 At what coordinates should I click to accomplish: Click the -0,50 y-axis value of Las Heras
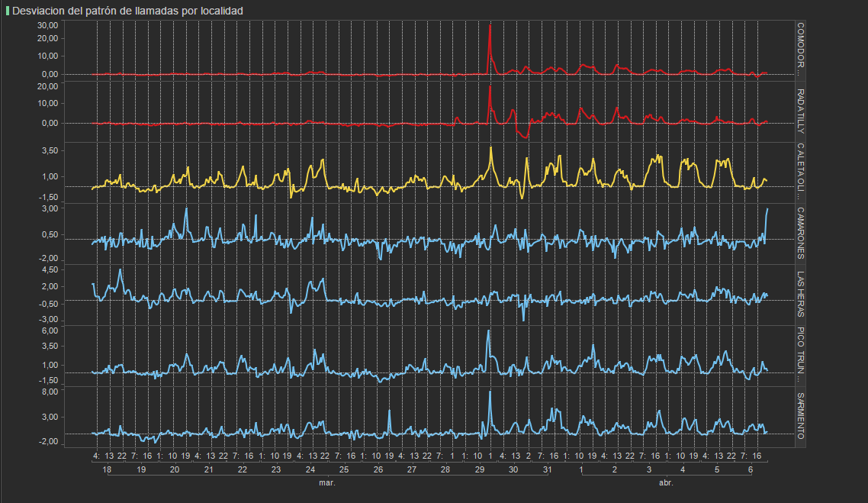tap(49, 304)
